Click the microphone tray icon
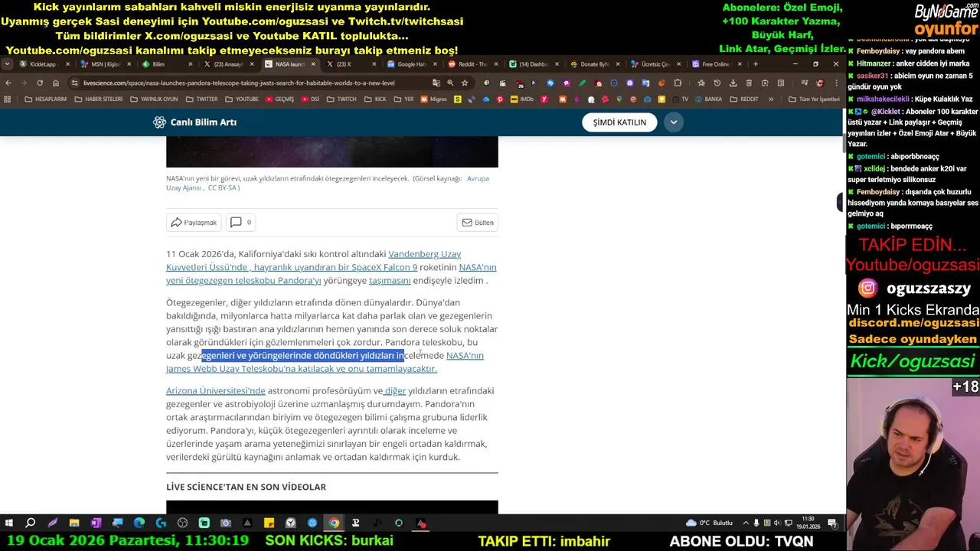980x551 pixels. [756, 523]
